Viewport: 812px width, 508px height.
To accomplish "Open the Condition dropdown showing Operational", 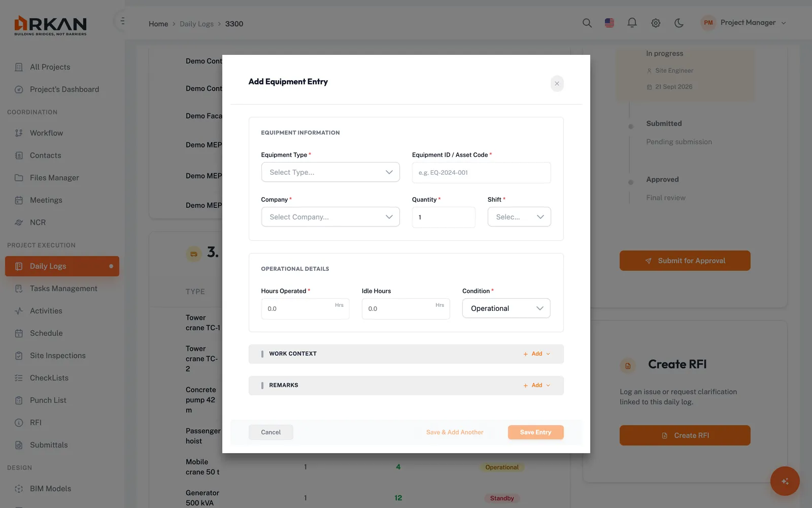I will click(506, 308).
